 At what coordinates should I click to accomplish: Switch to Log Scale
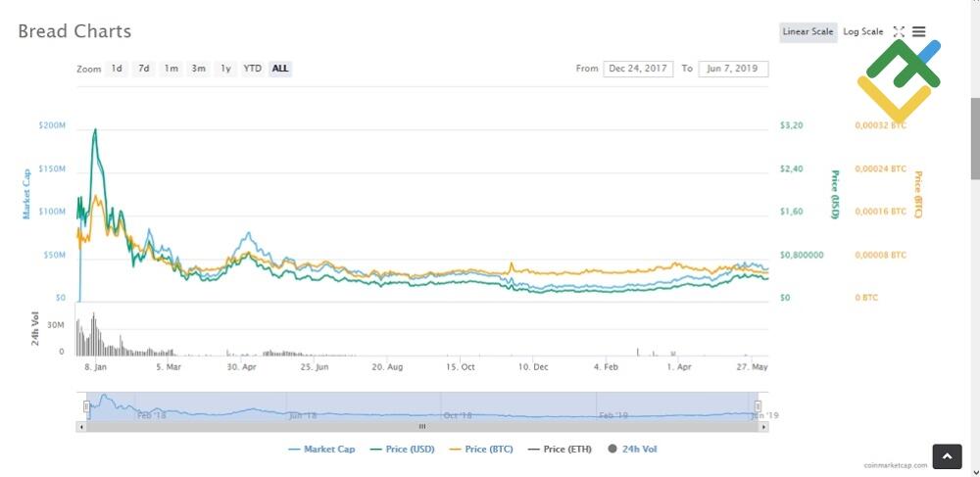pos(863,32)
